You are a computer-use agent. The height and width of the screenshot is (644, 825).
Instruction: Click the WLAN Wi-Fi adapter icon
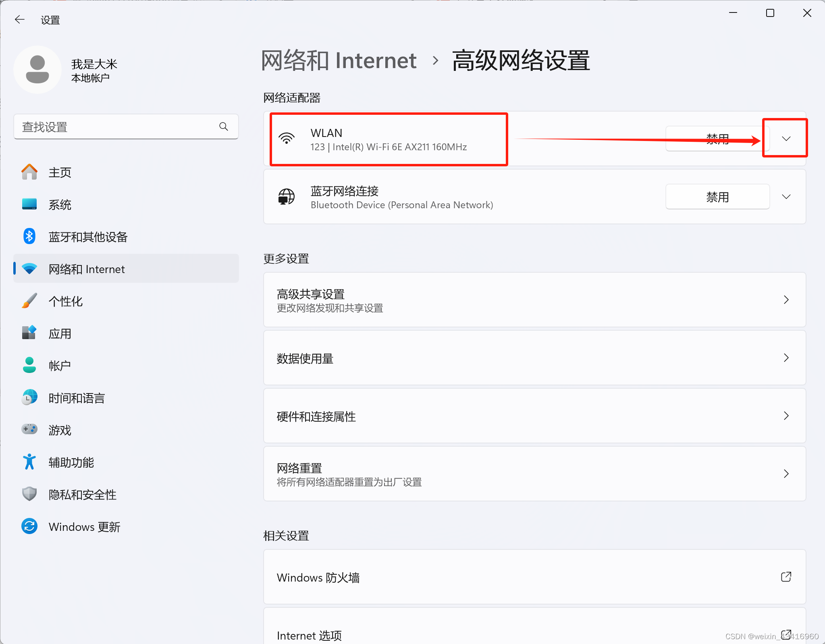pyautogui.click(x=287, y=139)
